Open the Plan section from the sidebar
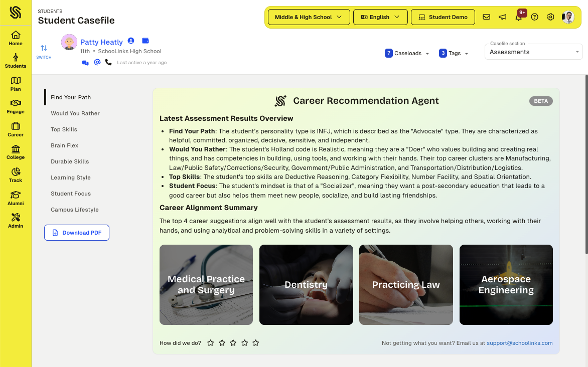This screenshot has height=367, width=588. (x=16, y=83)
